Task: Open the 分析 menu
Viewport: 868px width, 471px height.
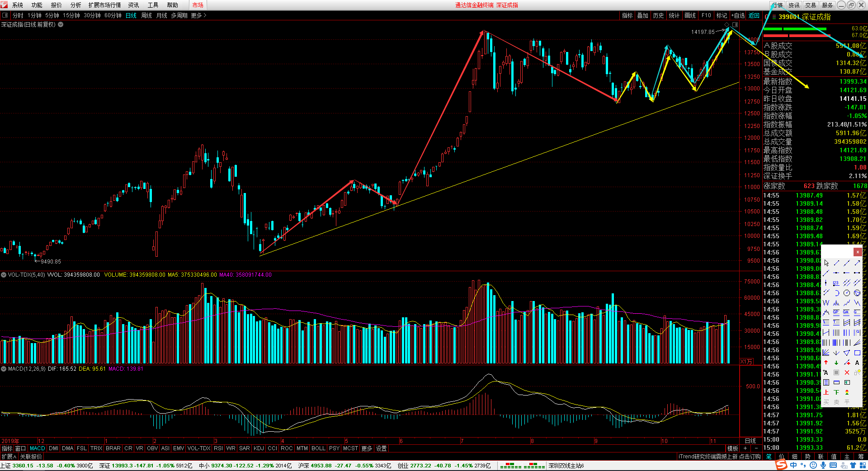Action: click(x=75, y=5)
